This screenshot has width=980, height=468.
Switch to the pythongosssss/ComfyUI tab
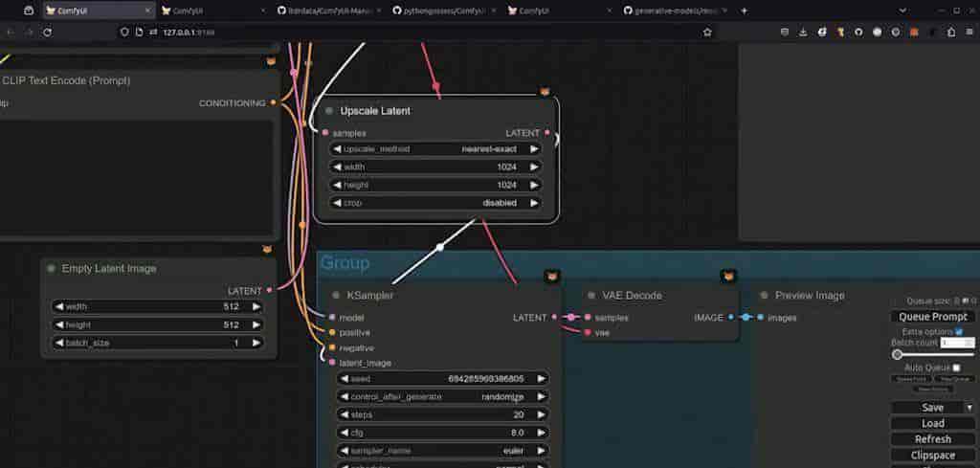click(x=445, y=11)
